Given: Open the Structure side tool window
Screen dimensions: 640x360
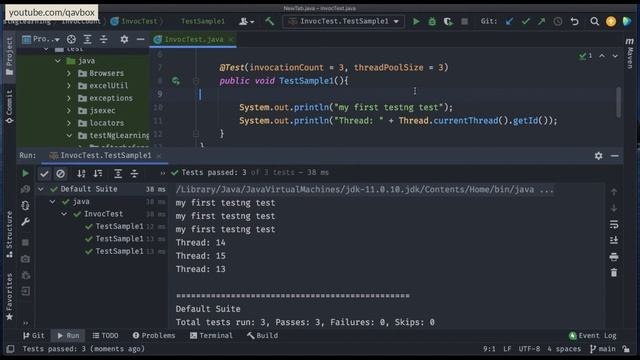Looking at the screenshot, I should click(9, 235).
